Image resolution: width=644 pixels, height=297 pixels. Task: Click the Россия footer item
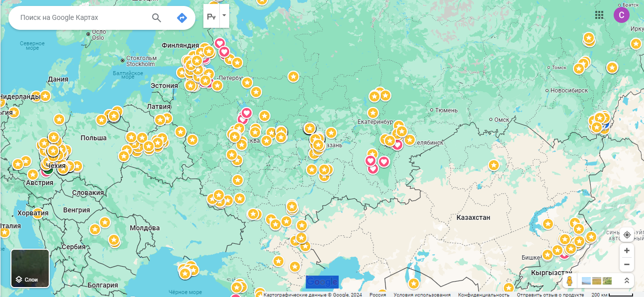pos(378,295)
